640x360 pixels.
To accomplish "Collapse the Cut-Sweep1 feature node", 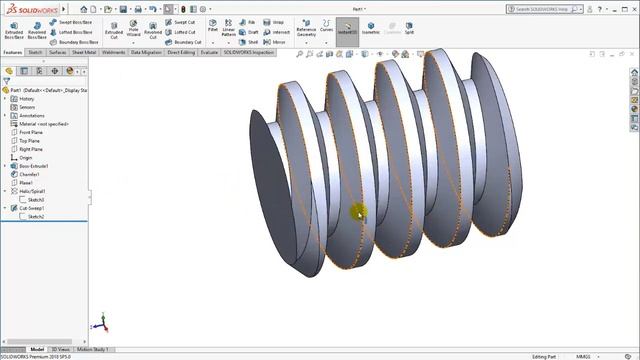I will tap(5, 208).
